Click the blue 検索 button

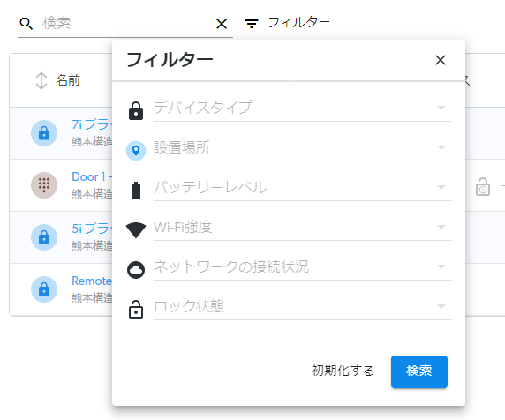pos(419,371)
